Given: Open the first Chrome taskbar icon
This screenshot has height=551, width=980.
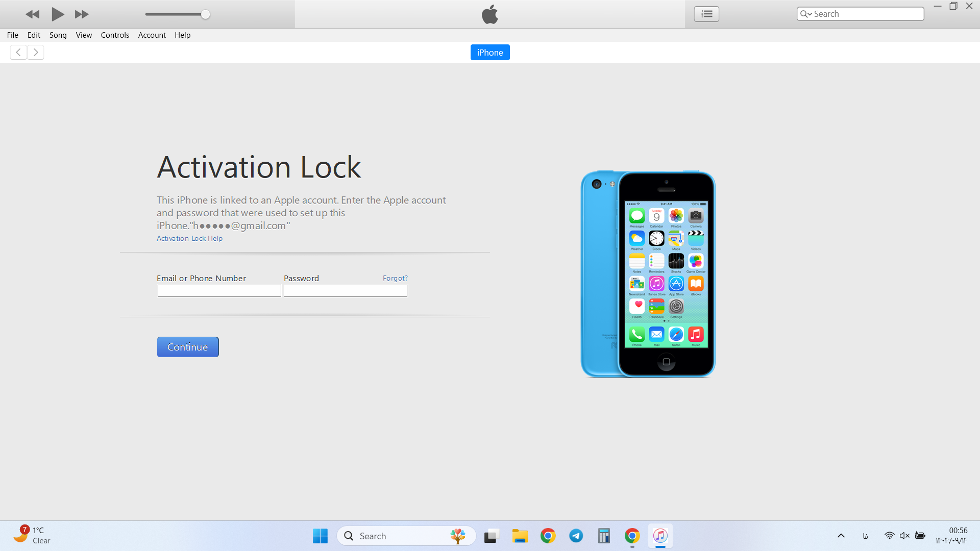Looking at the screenshot, I should [x=548, y=536].
